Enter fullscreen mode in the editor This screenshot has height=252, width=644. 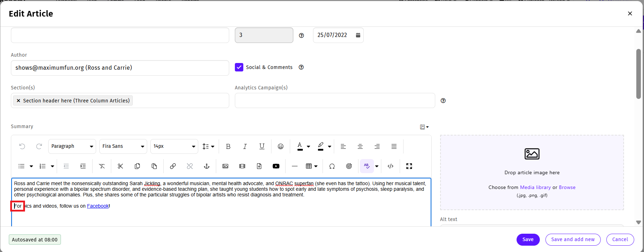[x=409, y=166]
